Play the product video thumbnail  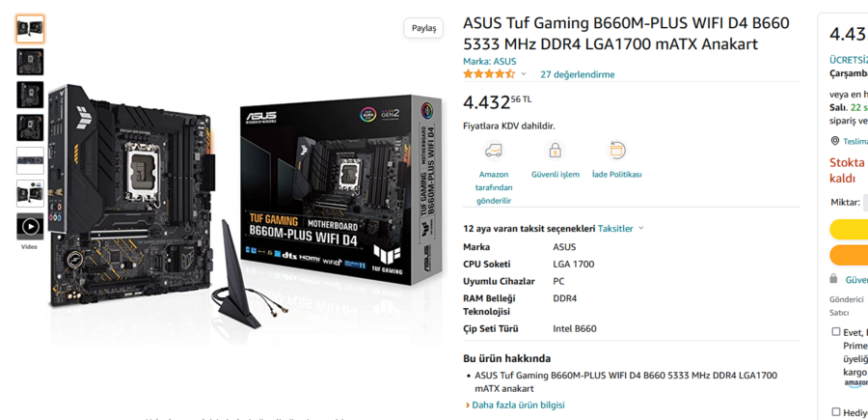[x=30, y=226]
